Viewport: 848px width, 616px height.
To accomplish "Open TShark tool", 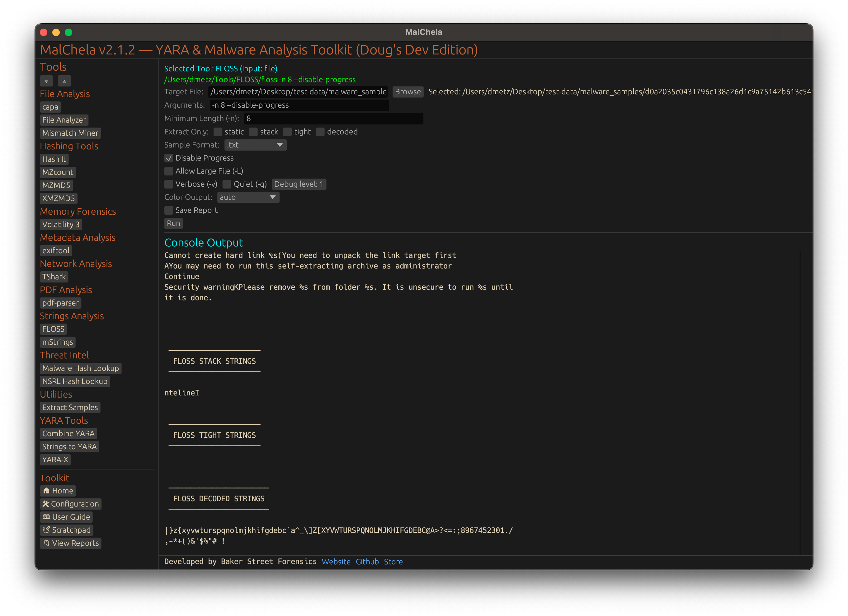I will [x=54, y=277].
